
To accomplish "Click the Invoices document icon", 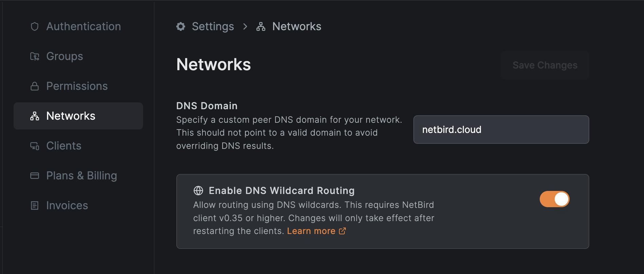I will coord(34,206).
